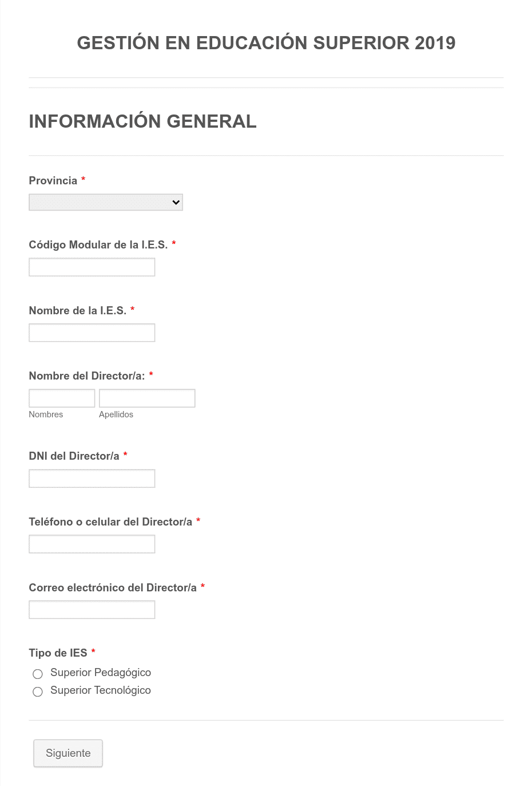Viewport: 532px width, 786px height.
Task: Click the Siguiente button
Action: [x=68, y=753]
